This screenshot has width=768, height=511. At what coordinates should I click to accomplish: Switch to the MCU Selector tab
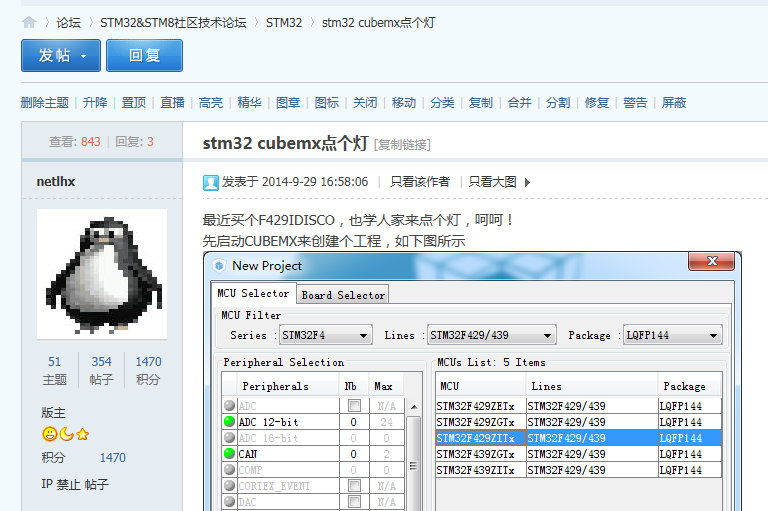click(253, 293)
